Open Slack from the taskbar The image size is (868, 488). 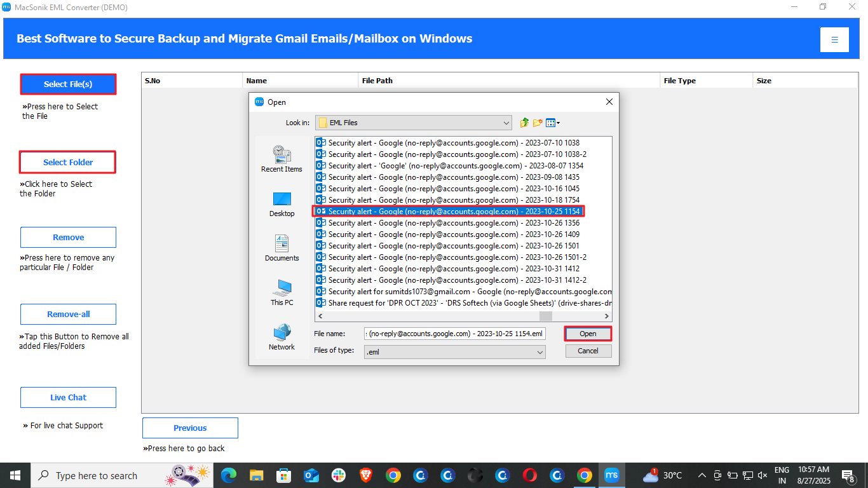pyautogui.click(x=338, y=475)
